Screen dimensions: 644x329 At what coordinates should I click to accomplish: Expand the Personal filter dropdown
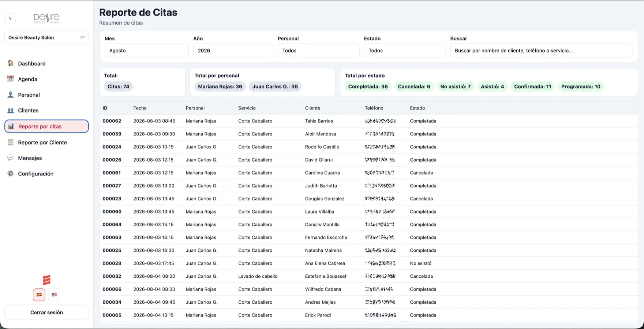coord(318,51)
